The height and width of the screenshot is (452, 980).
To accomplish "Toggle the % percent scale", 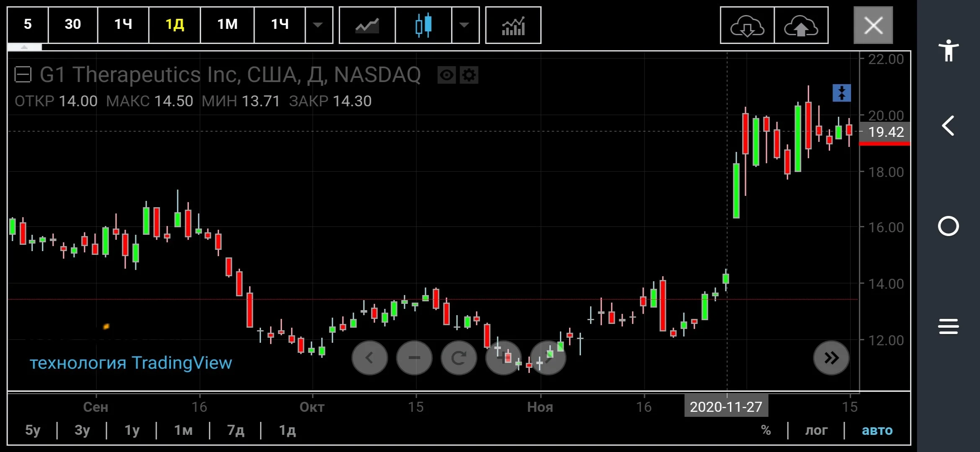I will pos(766,430).
